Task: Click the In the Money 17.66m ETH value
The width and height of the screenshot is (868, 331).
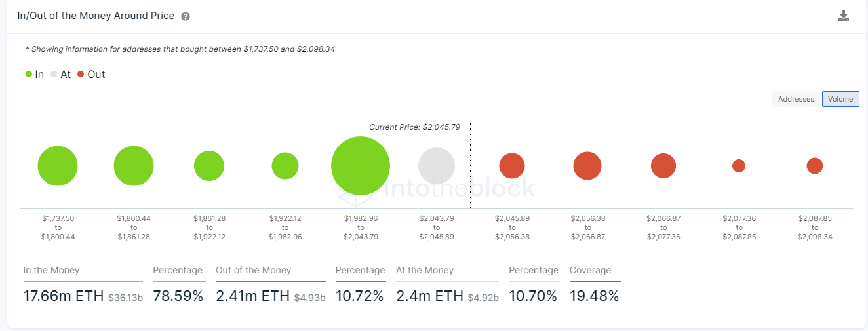Action: click(x=64, y=296)
